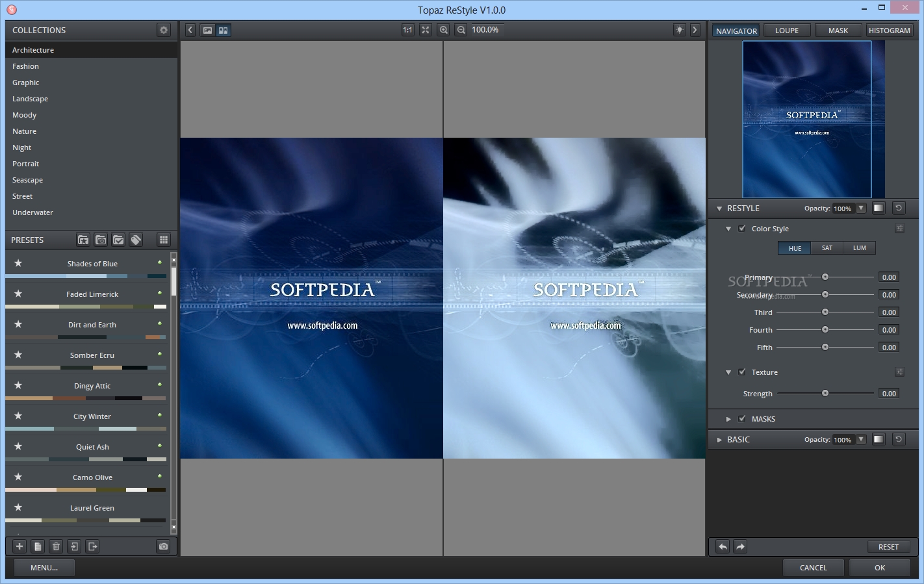Click the ReStyle blend mode gradient icon
The width and height of the screenshot is (924, 584).
pyautogui.click(x=879, y=208)
